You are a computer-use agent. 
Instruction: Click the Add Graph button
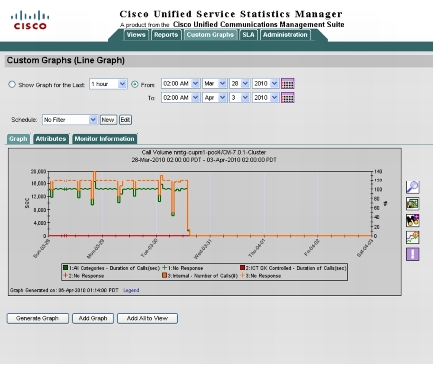[x=93, y=318]
